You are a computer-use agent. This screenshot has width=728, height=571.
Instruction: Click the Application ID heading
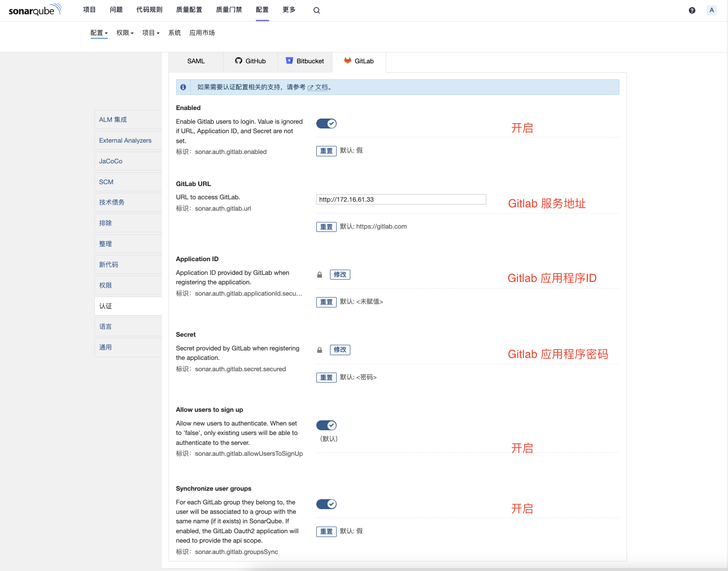[197, 259]
